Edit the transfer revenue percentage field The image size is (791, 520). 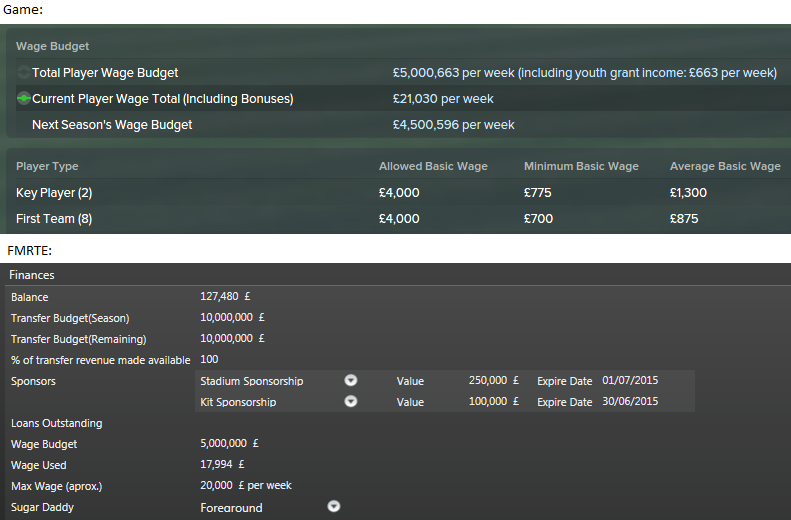click(210, 359)
